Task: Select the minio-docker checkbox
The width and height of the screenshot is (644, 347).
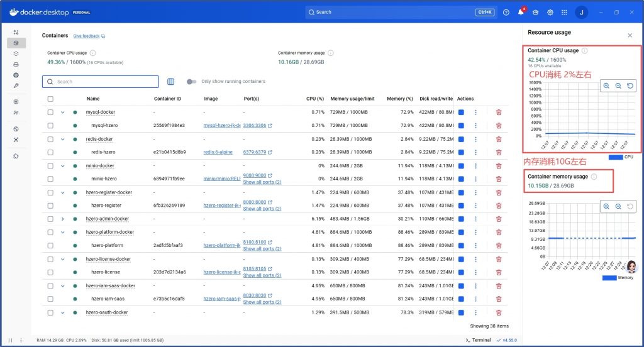Action: tap(50, 165)
